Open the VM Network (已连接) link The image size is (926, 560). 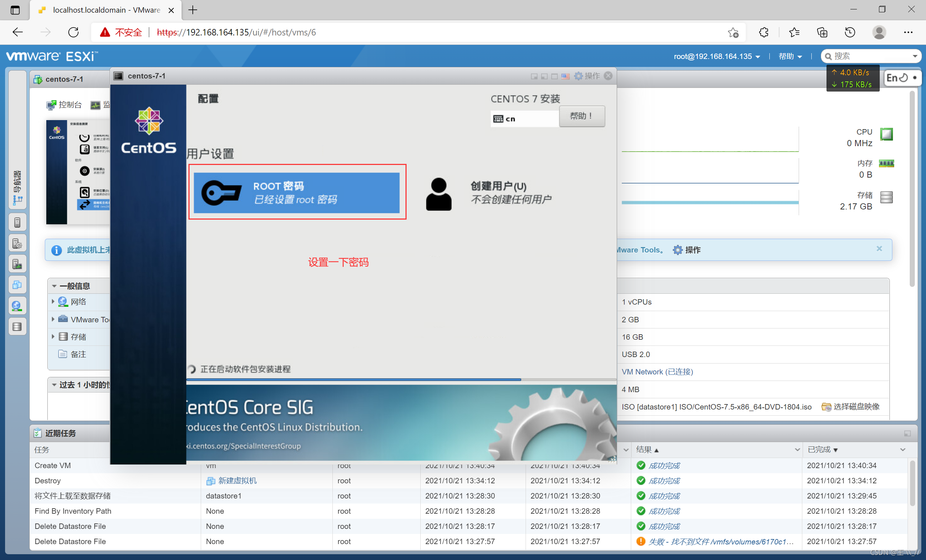[x=657, y=372]
